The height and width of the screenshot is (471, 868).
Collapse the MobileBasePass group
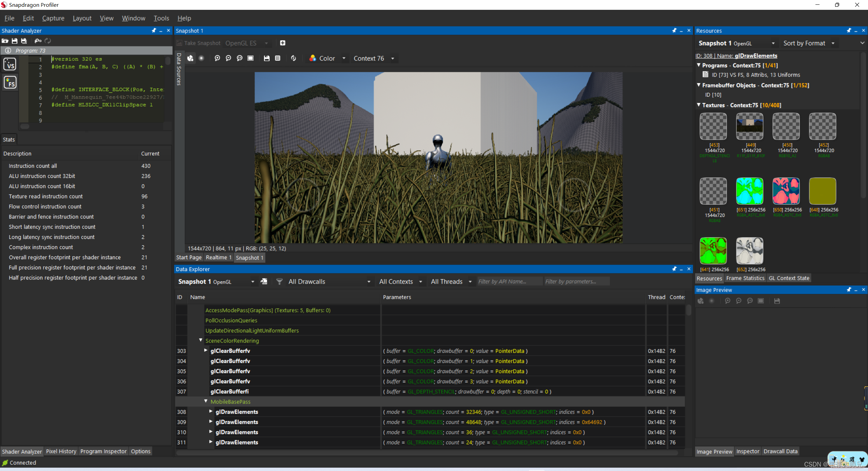pos(206,401)
